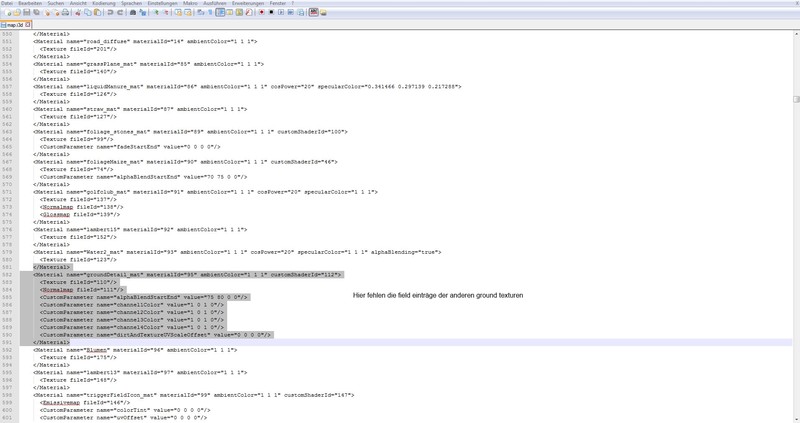Click the last toolbar icon right of ABC
800x423 pixels.
[323, 12]
